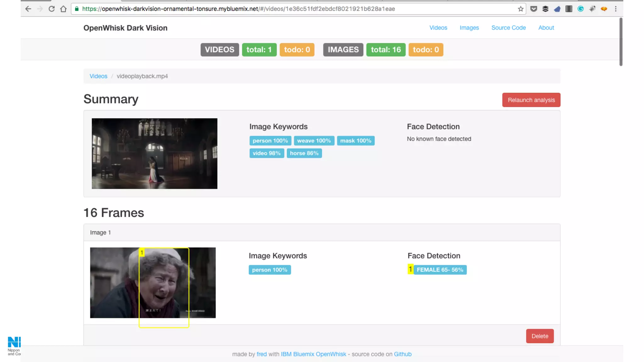Open the Images nav item

(469, 28)
